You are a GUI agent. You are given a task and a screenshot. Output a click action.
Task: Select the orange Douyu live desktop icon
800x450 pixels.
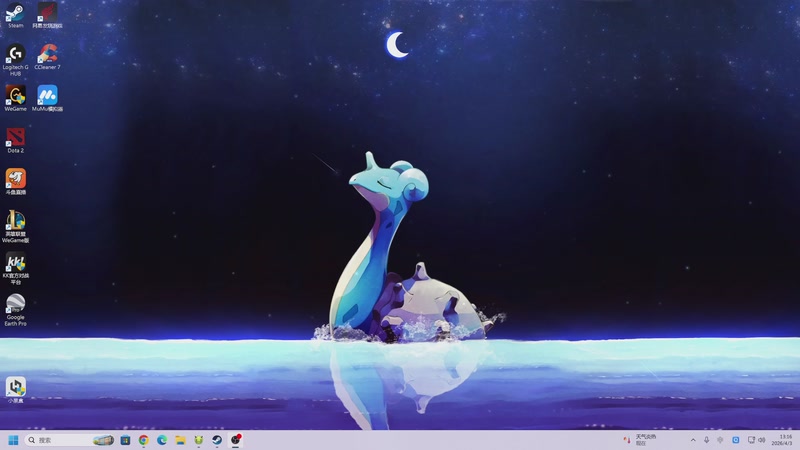point(15,182)
